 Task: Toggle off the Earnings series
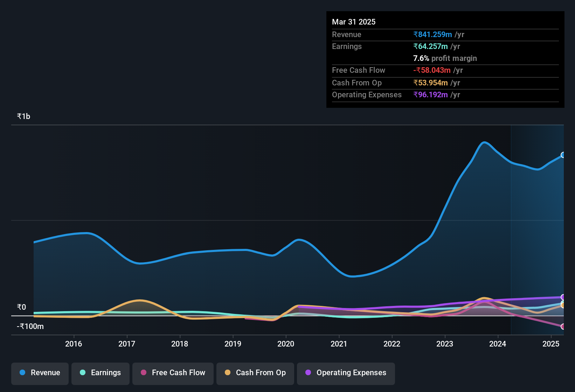101,373
